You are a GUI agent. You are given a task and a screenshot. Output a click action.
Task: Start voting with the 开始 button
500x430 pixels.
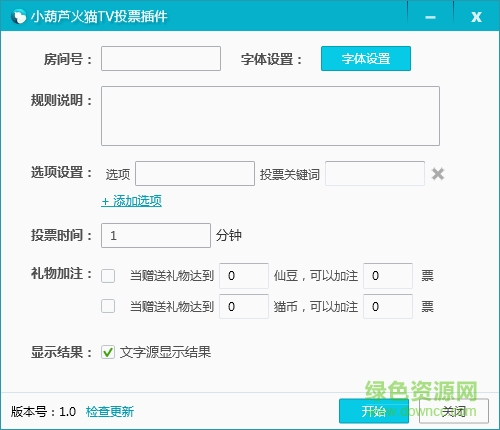(374, 411)
